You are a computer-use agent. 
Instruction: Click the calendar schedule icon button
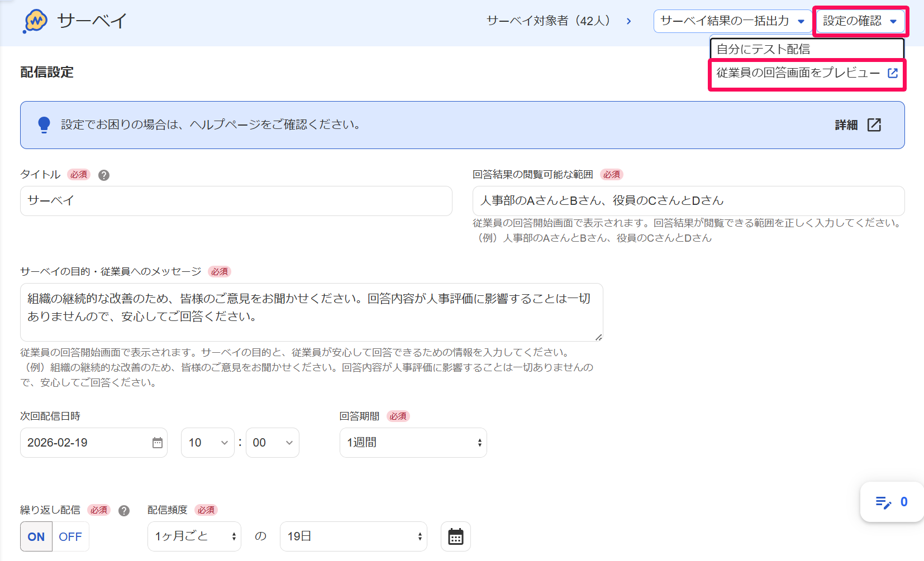click(x=456, y=536)
